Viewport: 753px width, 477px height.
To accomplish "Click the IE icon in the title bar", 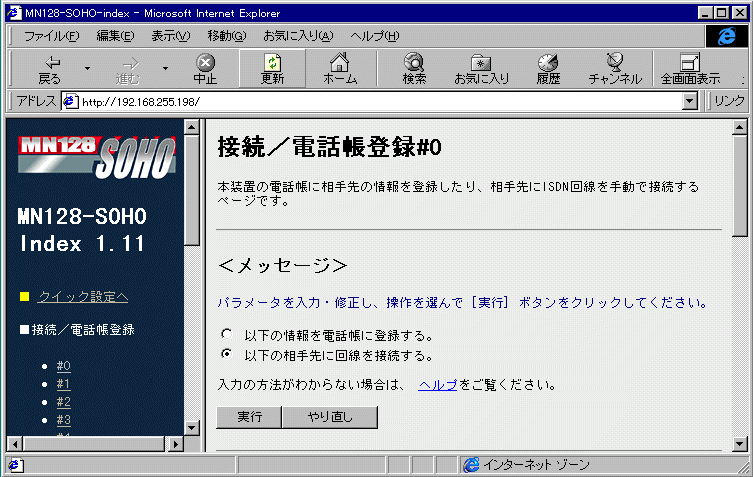I will click(14, 13).
